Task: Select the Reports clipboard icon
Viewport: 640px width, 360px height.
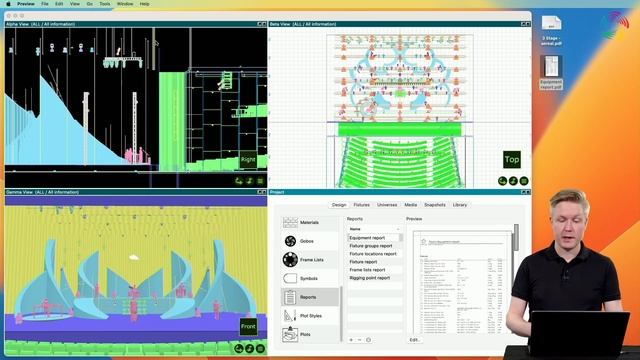Action: [290, 297]
